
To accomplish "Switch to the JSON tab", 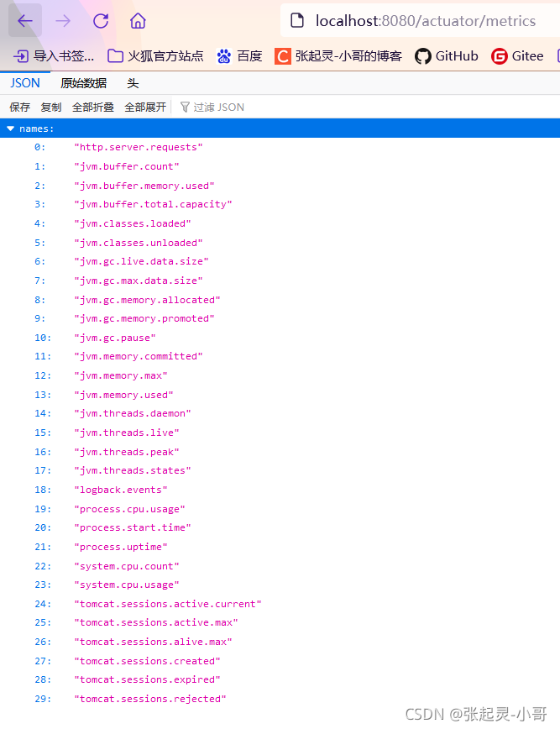I will (x=25, y=83).
